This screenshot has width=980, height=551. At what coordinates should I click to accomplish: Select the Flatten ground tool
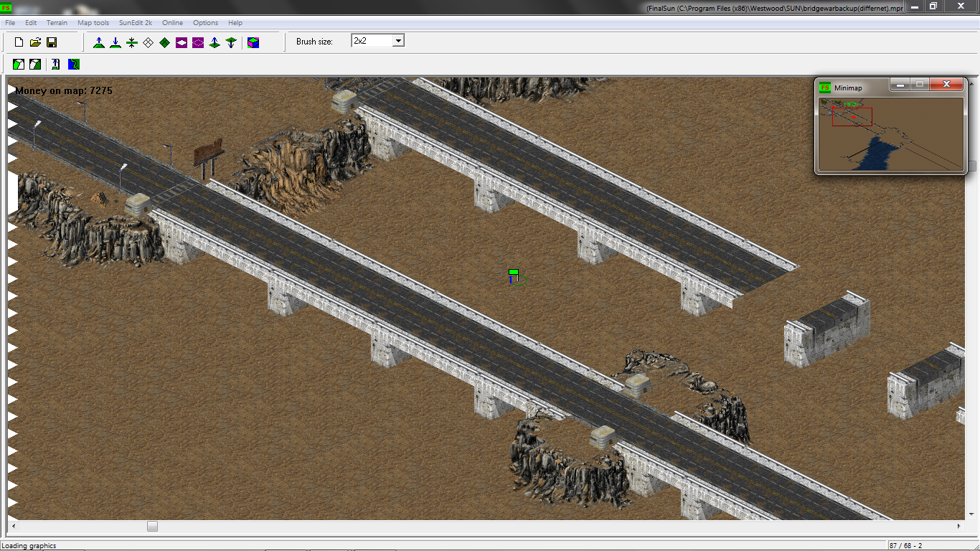[x=132, y=42]
